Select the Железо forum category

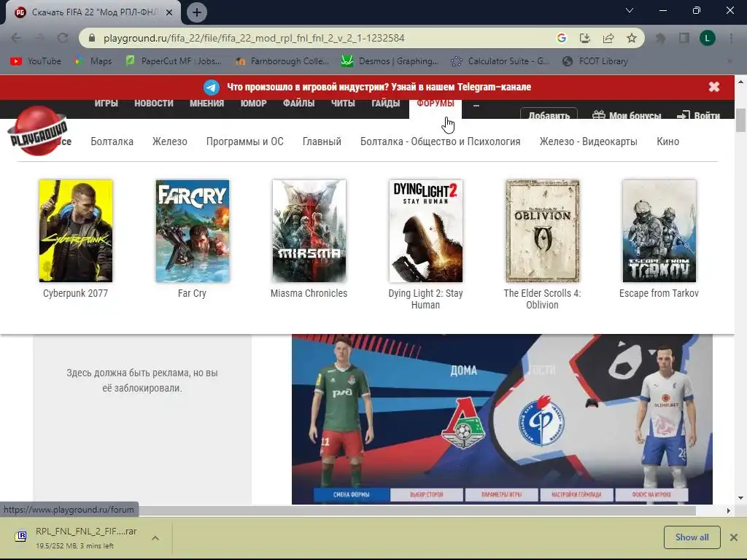pos(169,141)
